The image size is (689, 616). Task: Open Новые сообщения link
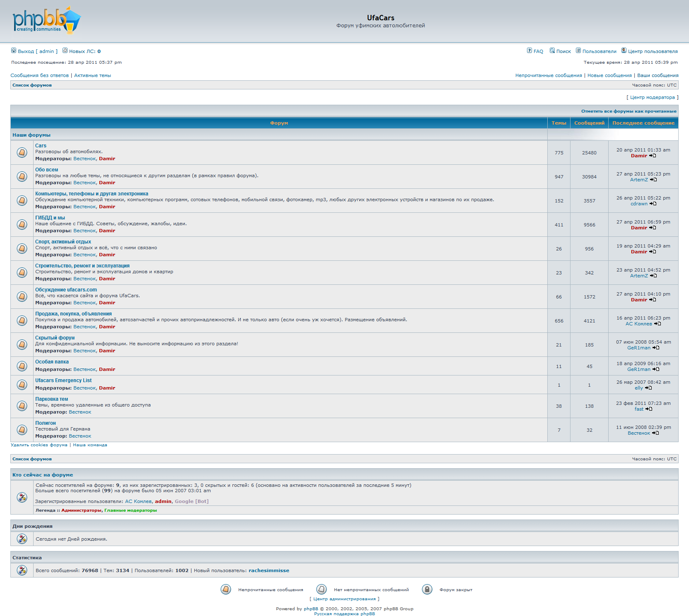tap(609, 75)
